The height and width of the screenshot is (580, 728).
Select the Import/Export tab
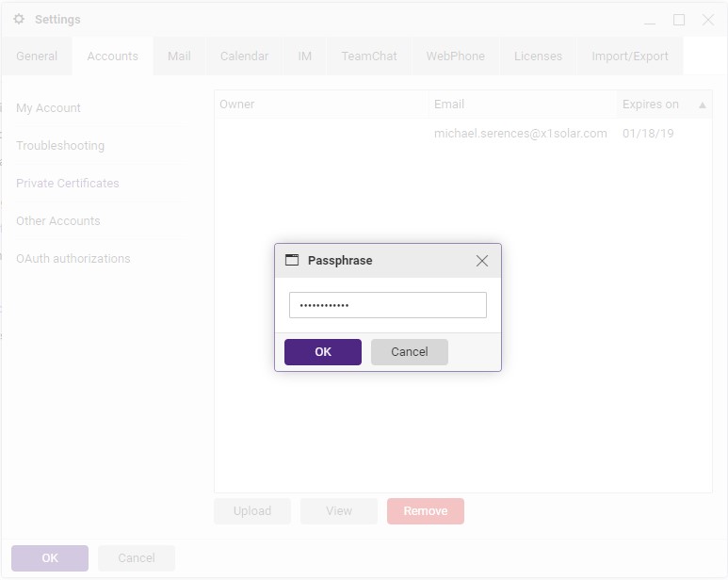(629, 56)
